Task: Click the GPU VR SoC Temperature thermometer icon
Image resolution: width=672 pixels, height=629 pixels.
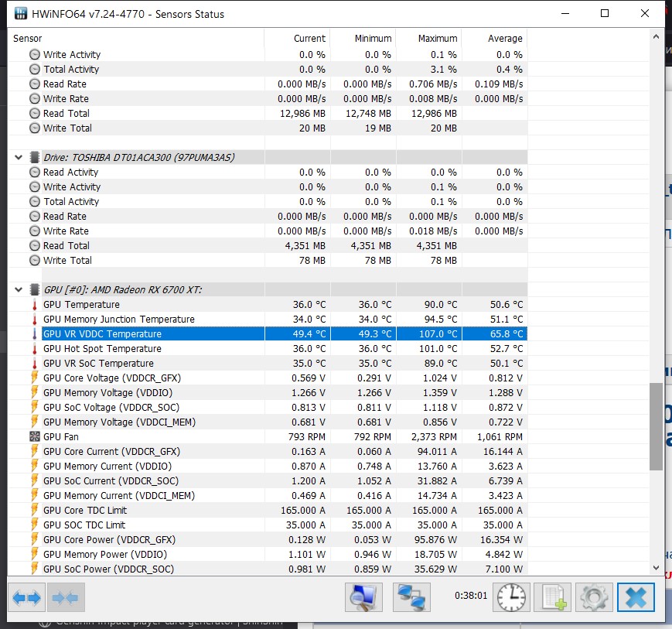Action: (x=35, y=363)
